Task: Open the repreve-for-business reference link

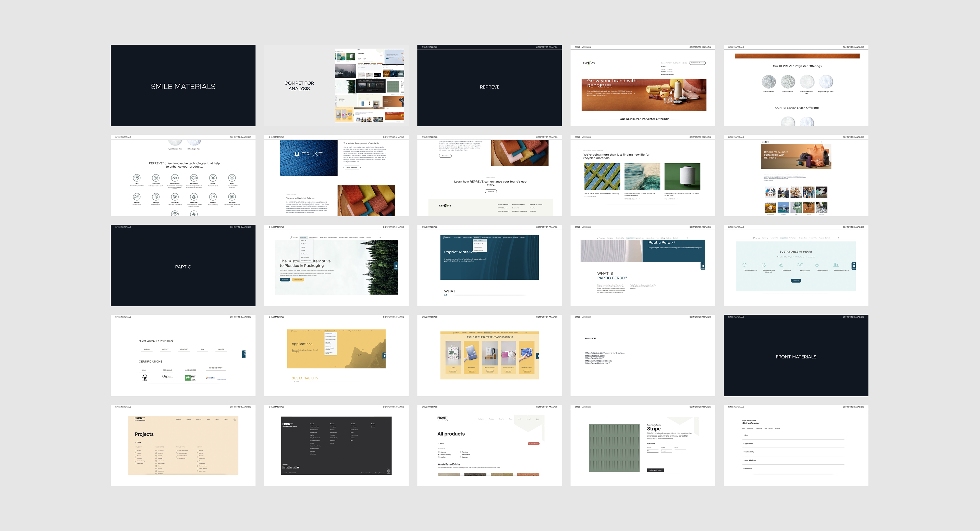Action: 605,353
